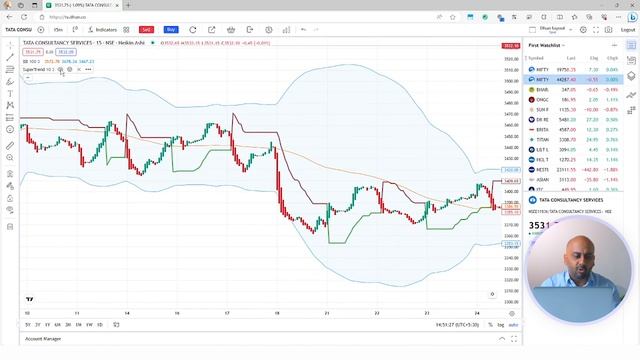The width and height of the screenshot is (640, 360).
Task: Click the TATA CONSU symbol search
Action: point(18,30)
